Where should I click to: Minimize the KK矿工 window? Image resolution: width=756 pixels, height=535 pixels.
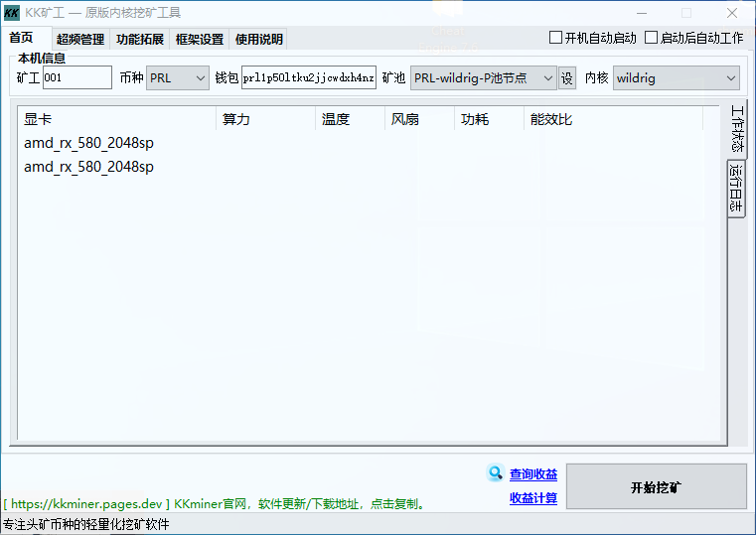pyautogui.click(x=641, y=13)
